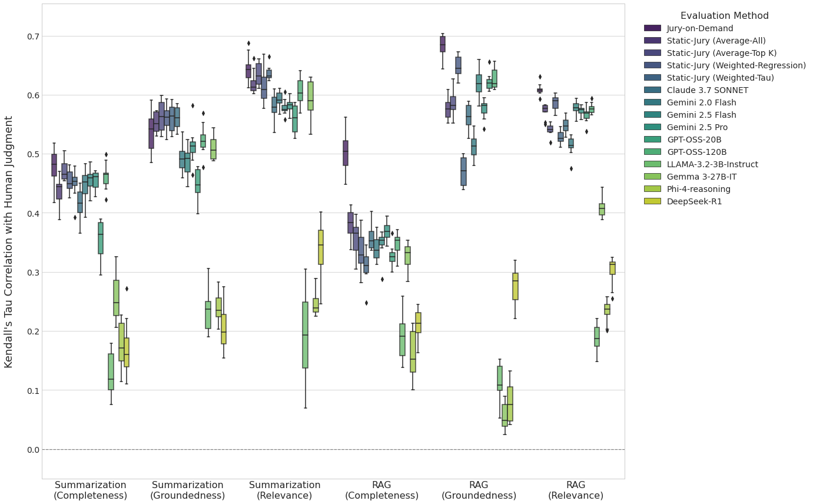The image size is (813, 504).
Task: Click the Evaluation Method legend title
Action: coord(724,16)
